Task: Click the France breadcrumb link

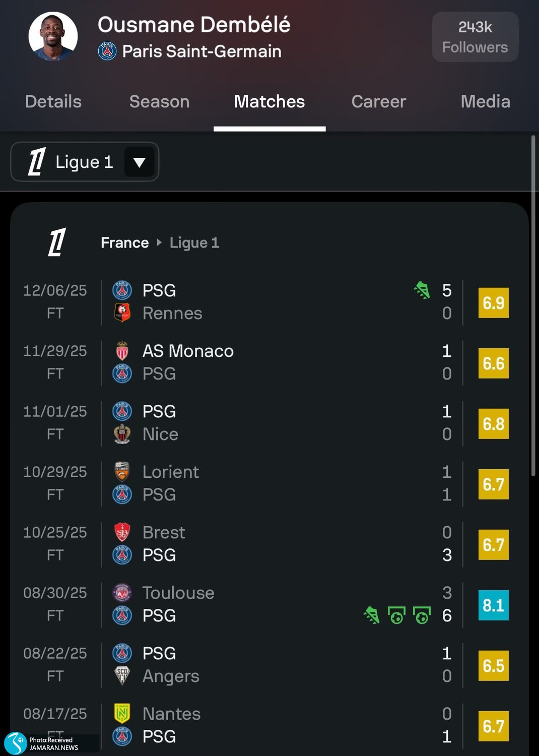Action: click(x=124, y=243)
